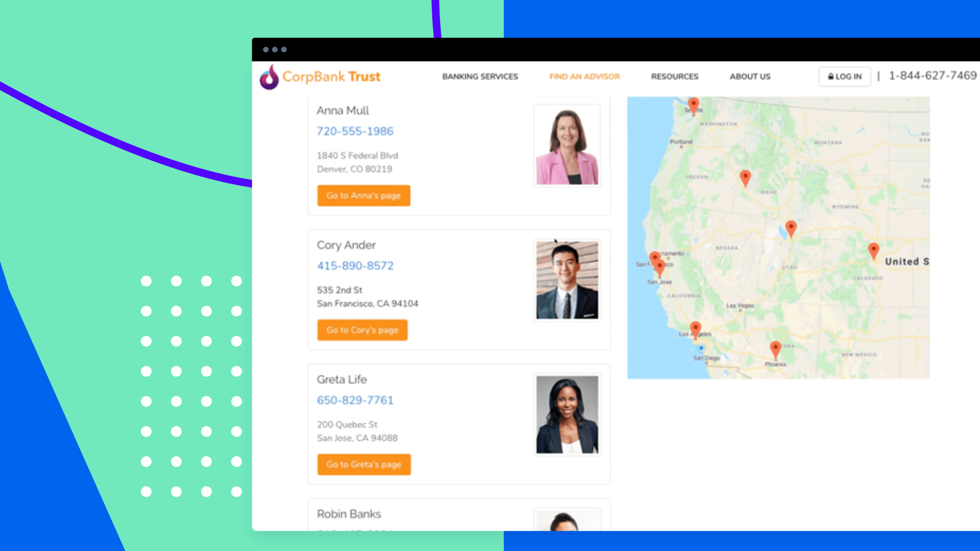Click Go to Cory's page button
980x551 pixels.
point(361,330)
